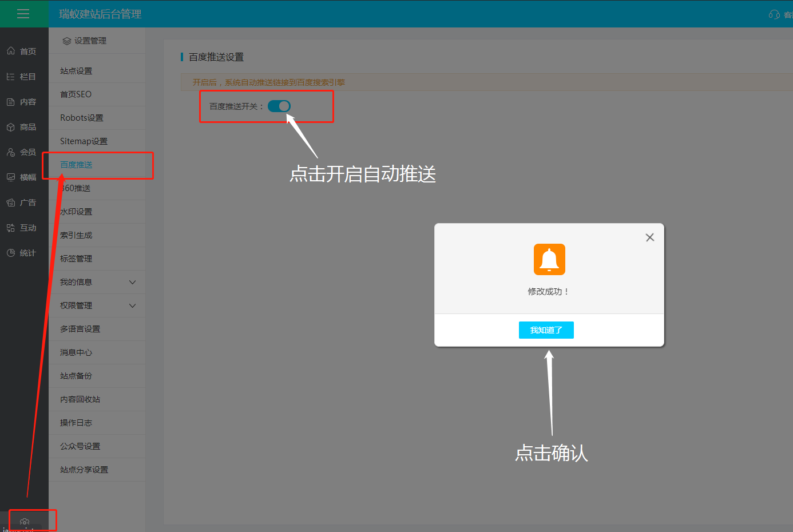Click the 统计 pie chart icon
The image size is (793, 532).
pos(11,253)
